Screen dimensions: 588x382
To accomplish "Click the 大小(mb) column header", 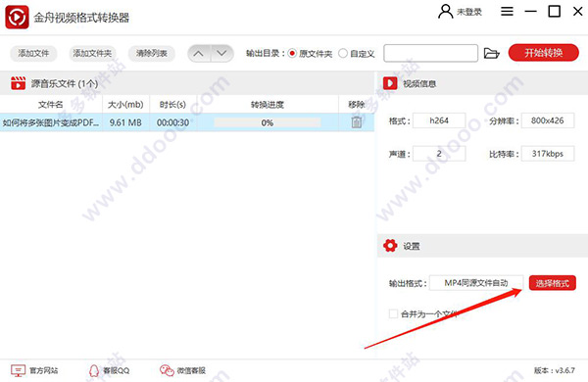I will click(x=125, y=105).
